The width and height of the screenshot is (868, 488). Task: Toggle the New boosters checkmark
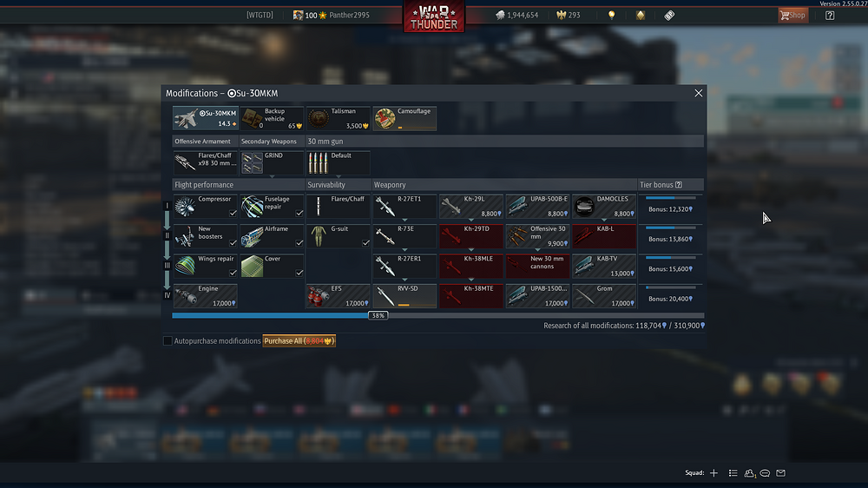coord(233,243)
